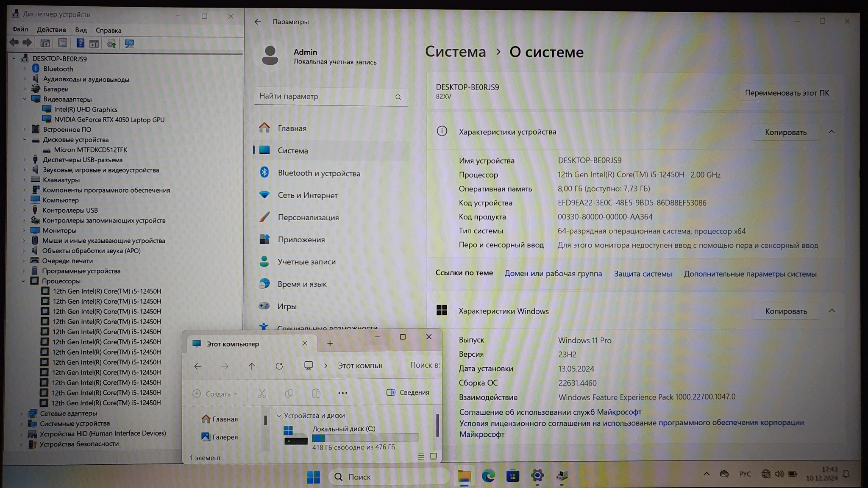Collapse the Processors tree node

coord(24,281)
